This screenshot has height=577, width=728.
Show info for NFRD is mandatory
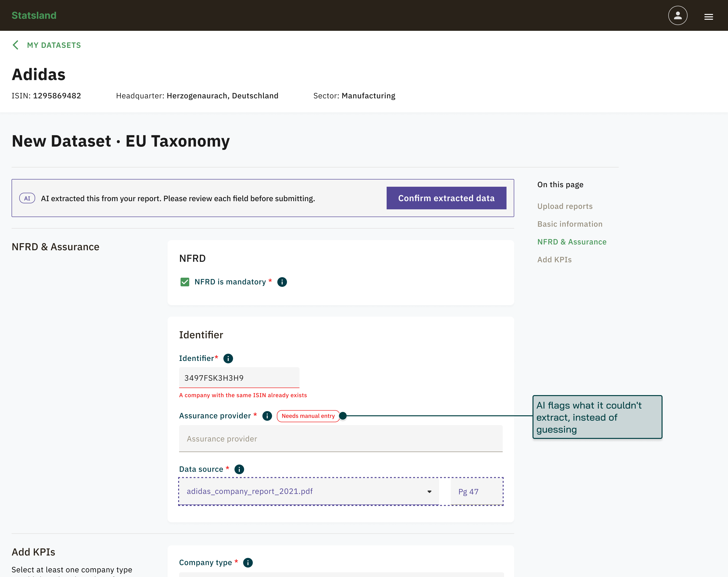(x=282, y=282)
